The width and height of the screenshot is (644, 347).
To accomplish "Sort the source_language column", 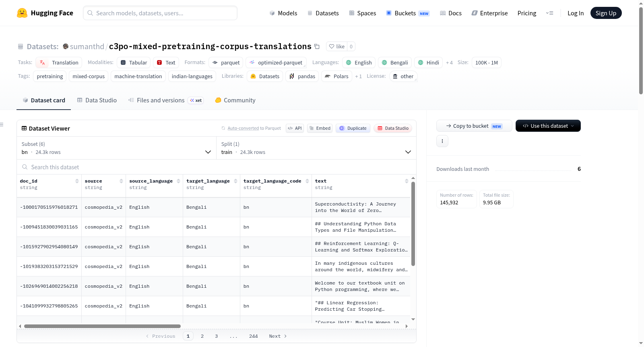I will pos(178,181).
